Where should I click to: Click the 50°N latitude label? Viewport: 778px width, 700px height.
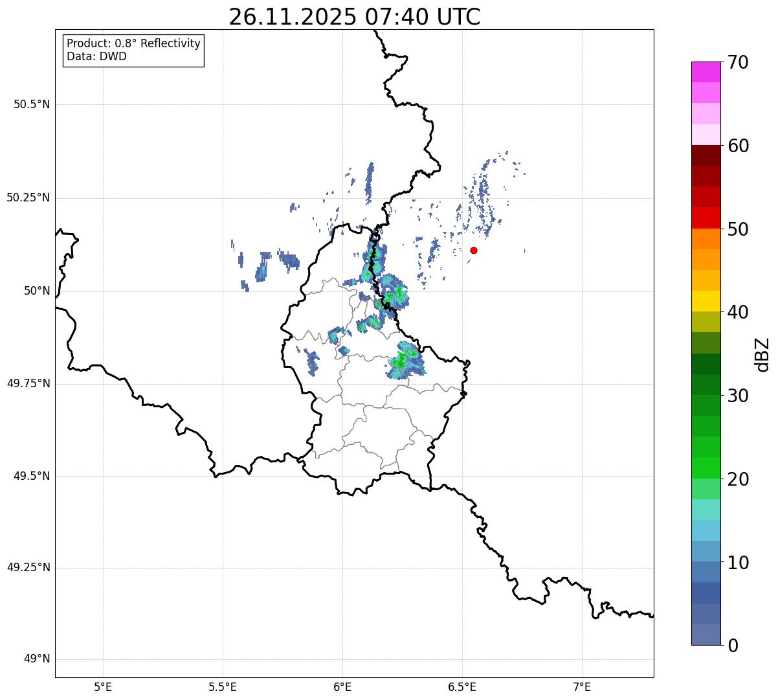point(36,291)
